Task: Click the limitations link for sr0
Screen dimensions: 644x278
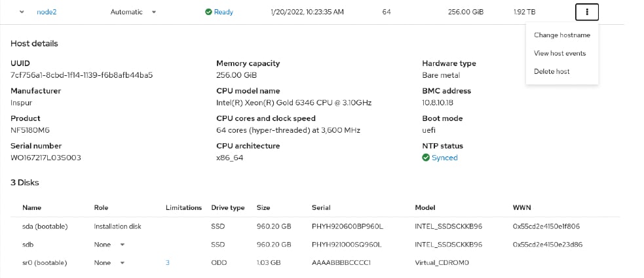Action: pyautogui.click(x=168, y=263)
